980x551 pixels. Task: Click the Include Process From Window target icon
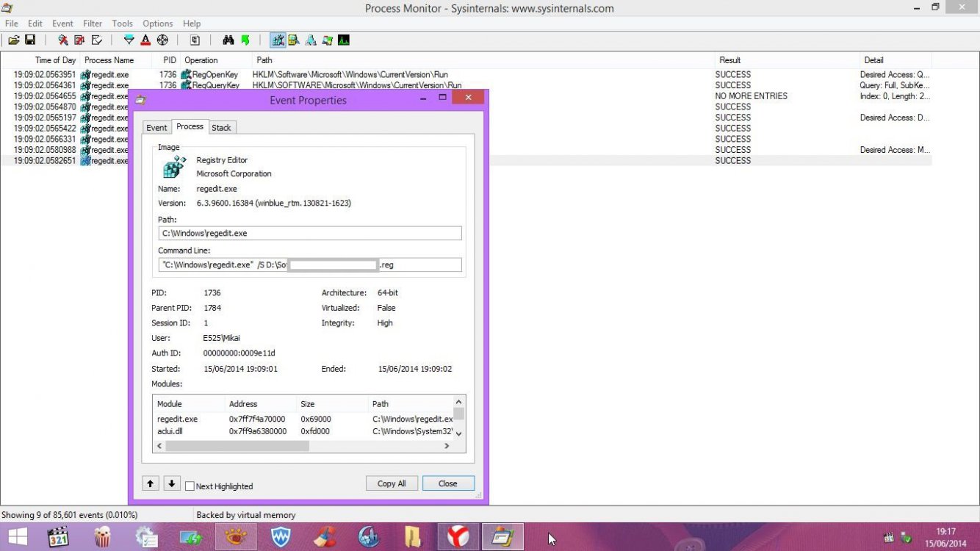pyautogui.click(x=162, y=40)
